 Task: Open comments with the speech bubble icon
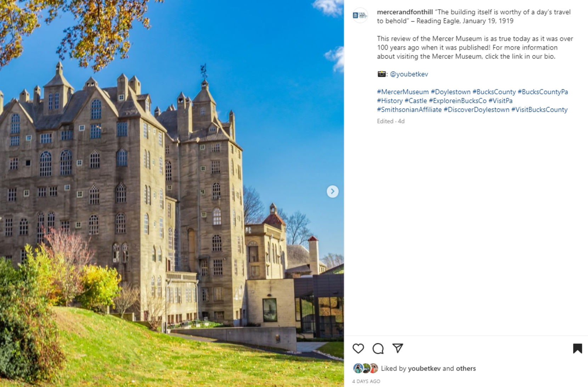pyautogui.click(x=378, y=348)
